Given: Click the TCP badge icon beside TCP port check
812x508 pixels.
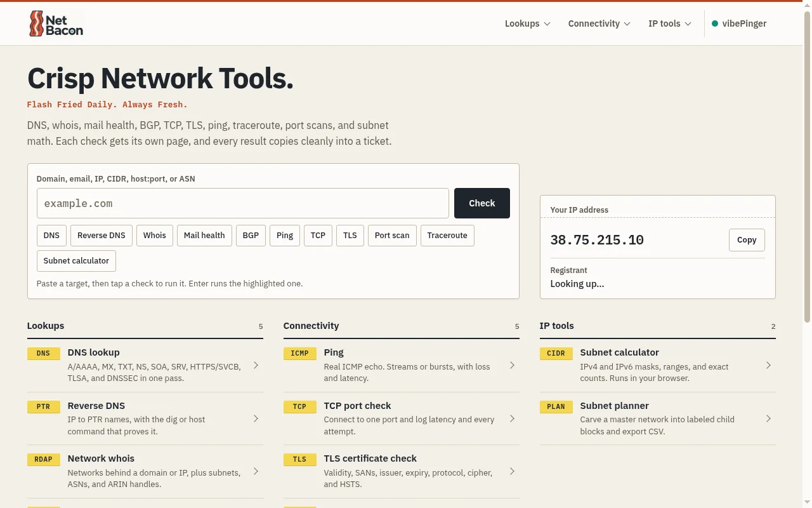Looking at the screenshot, I should (299, 407).
